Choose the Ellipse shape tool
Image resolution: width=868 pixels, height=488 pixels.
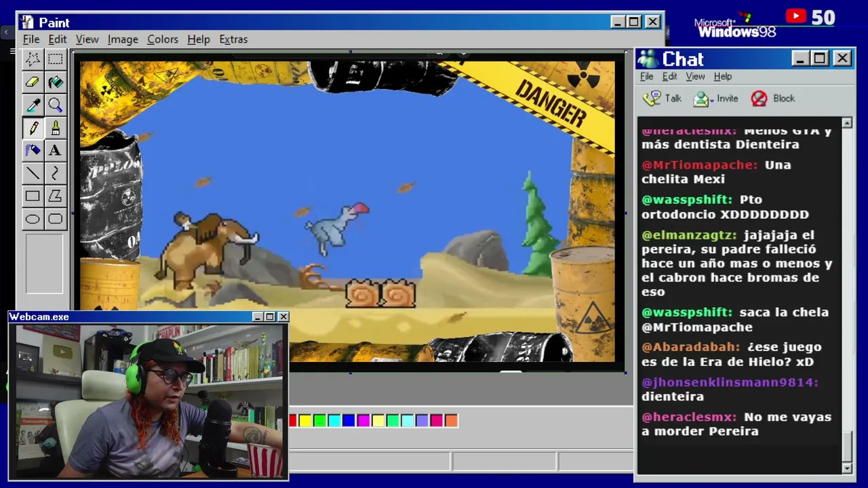33,219
